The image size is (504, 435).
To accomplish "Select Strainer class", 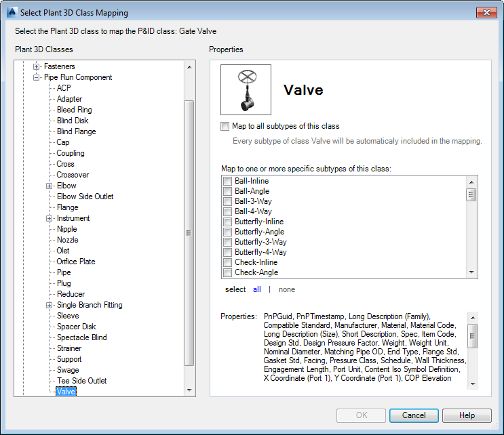I will [x=69, y=348].
